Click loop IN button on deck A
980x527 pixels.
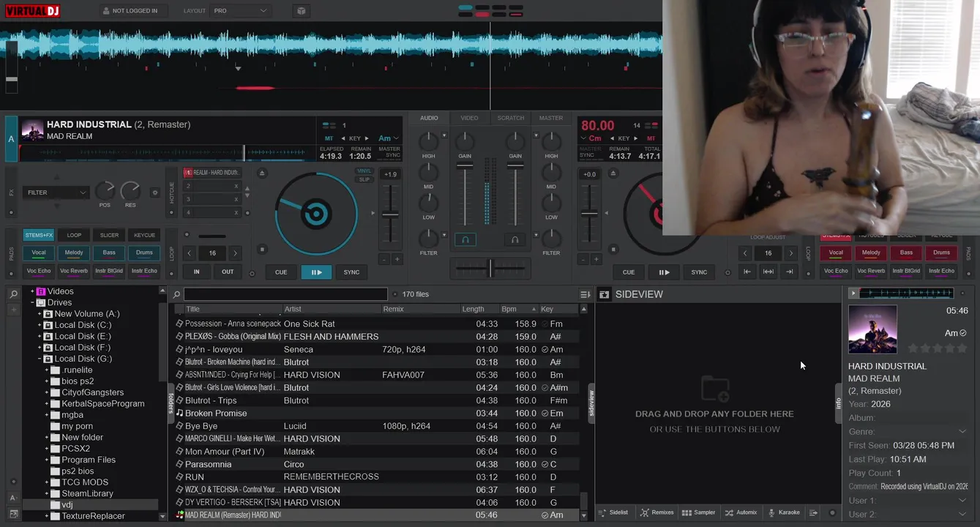196,272
